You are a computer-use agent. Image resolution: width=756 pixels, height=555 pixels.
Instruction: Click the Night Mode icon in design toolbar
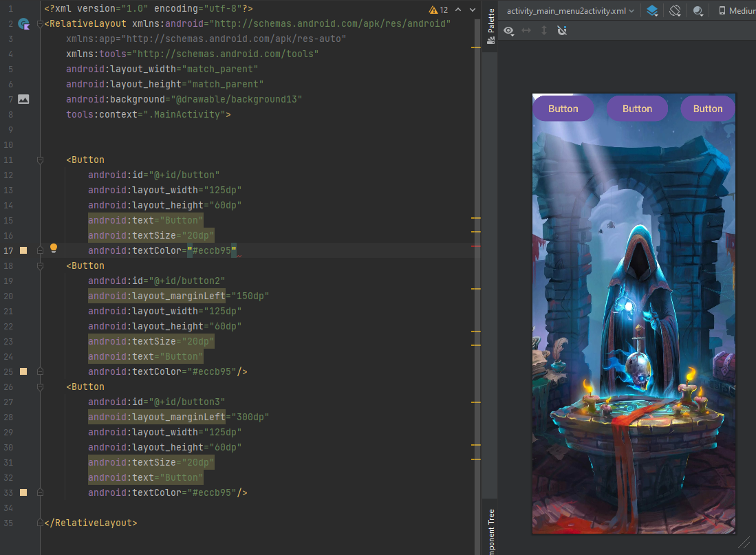coord(698,11)
